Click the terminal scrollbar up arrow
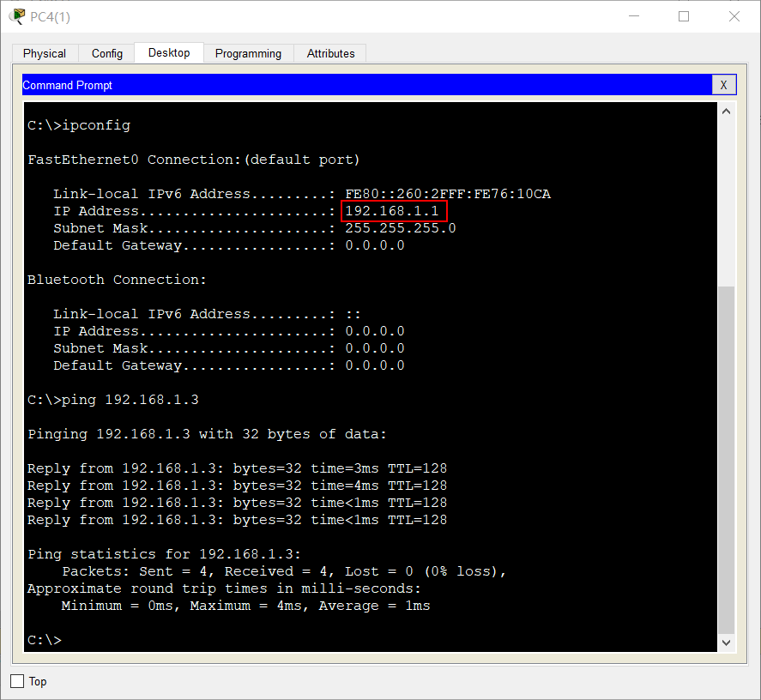The width and height of the screenshot is (761, 700). pos(726,112)
